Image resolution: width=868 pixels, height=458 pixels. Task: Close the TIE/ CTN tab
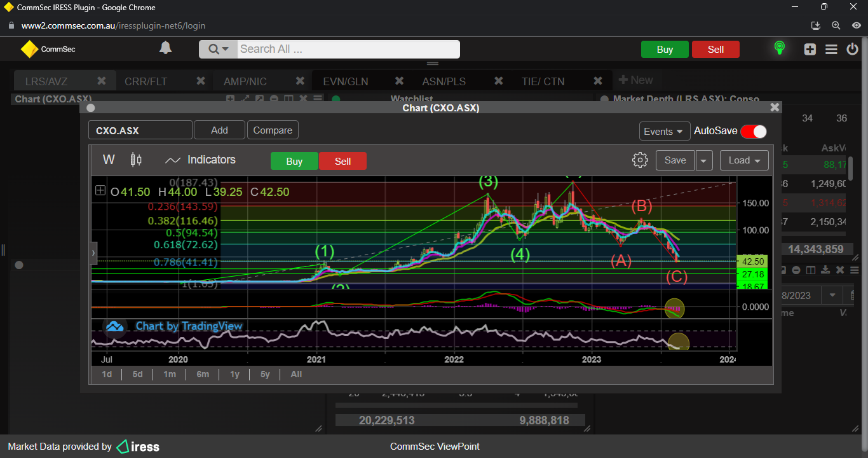point(598,81)
